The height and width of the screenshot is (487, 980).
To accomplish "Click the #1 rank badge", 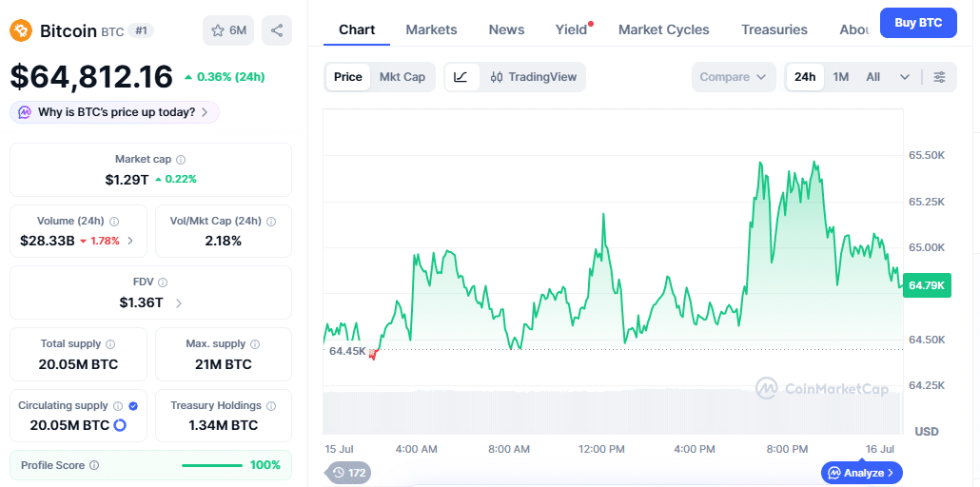I will (x=141, y=30).
